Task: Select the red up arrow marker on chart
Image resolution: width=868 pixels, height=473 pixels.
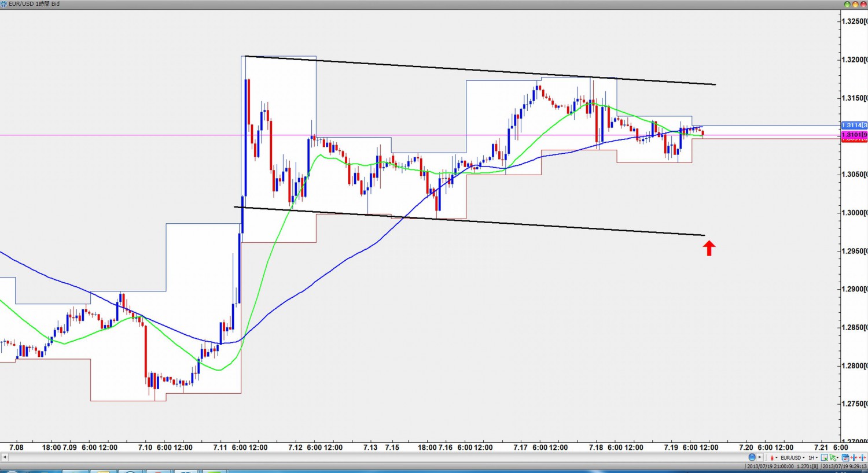Action: tap(709, 248)
